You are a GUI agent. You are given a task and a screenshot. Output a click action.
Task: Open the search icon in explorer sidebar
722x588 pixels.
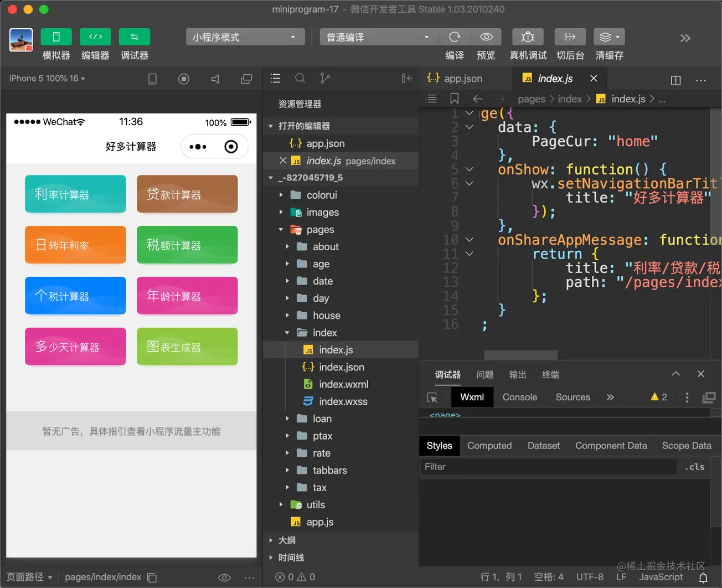(x=300, y=78)
